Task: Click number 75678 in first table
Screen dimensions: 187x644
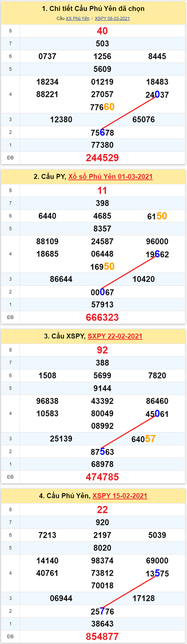Action: click(102, 133)
